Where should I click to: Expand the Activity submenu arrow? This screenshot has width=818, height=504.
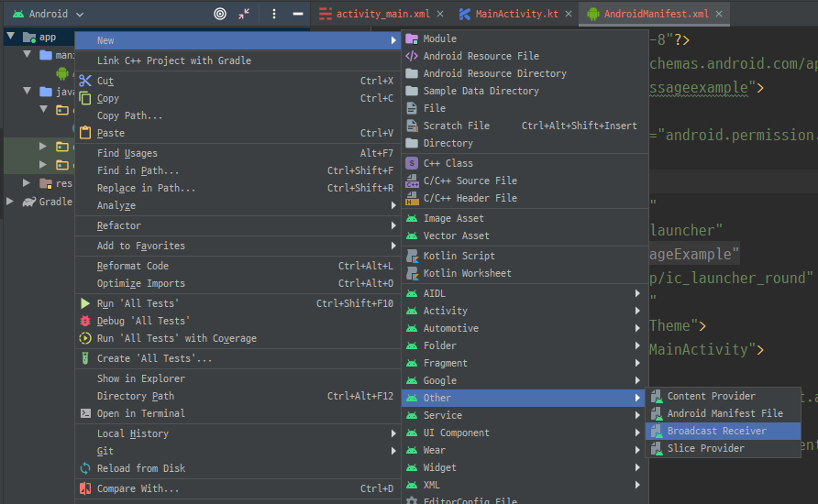click(637, 311)
